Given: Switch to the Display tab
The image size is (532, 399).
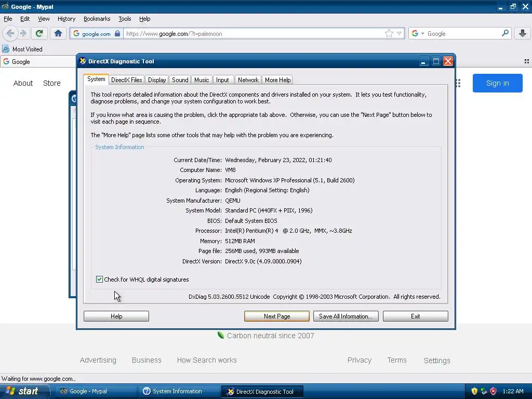Looking at the screenshot, I should pos(157,79).
